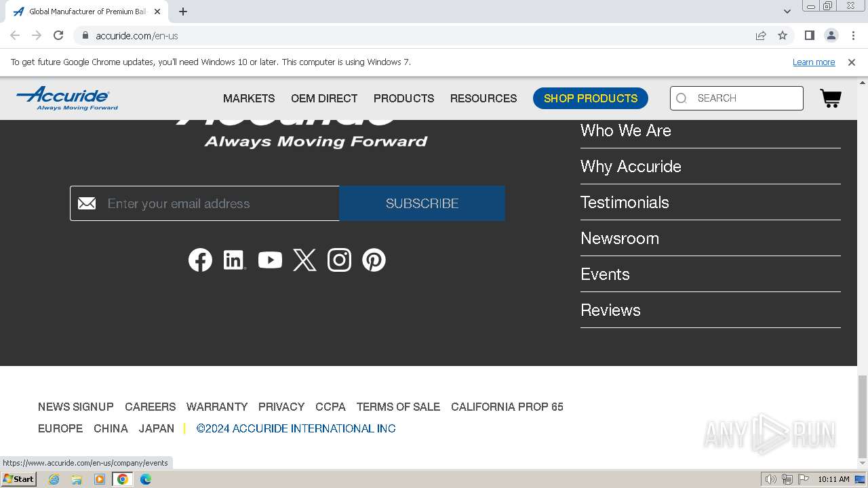Viewport: 868px width, 488px height.
Task: Open the Reviews link
Action: point(610,310)
